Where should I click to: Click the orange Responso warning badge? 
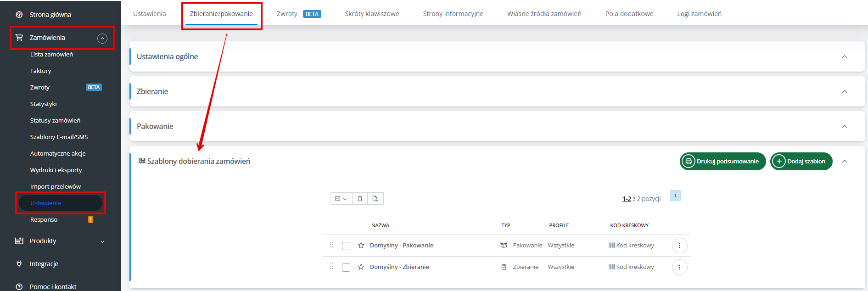[x=90, y=219]
